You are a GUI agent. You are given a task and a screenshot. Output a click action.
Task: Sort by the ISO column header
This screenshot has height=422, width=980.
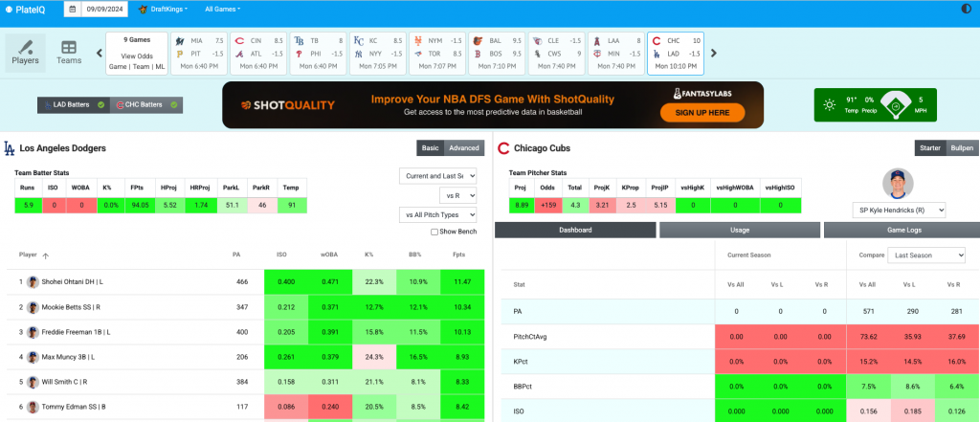point(281,255)
